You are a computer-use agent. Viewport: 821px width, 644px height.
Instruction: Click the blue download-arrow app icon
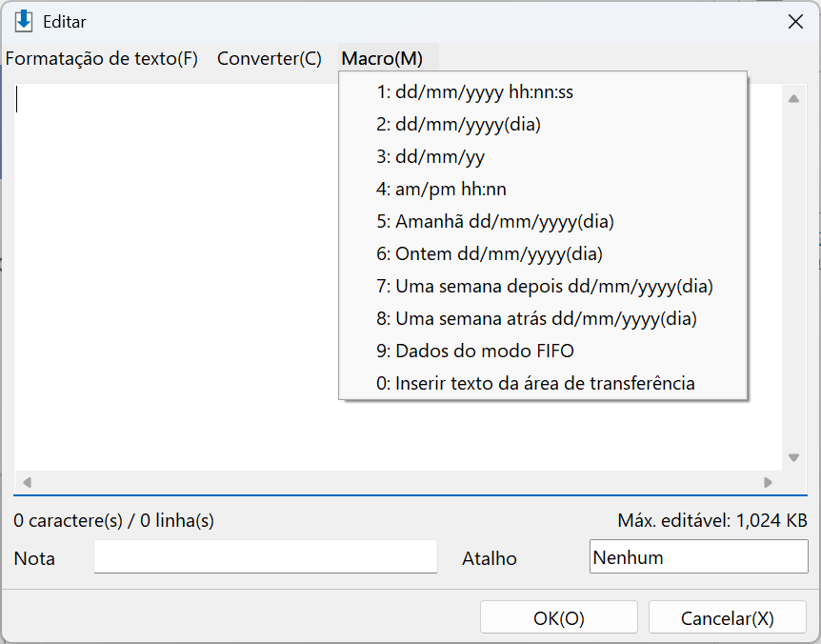click(x=24, y=22)
